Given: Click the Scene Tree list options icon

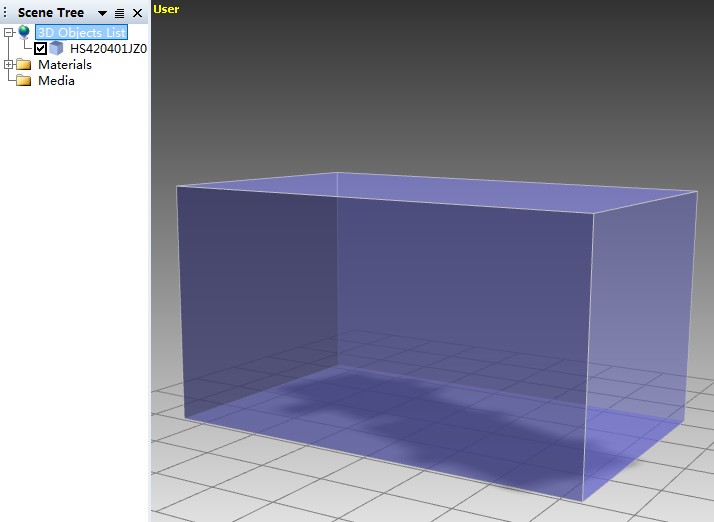Looking at the screenshot, I should click(119, 13).
